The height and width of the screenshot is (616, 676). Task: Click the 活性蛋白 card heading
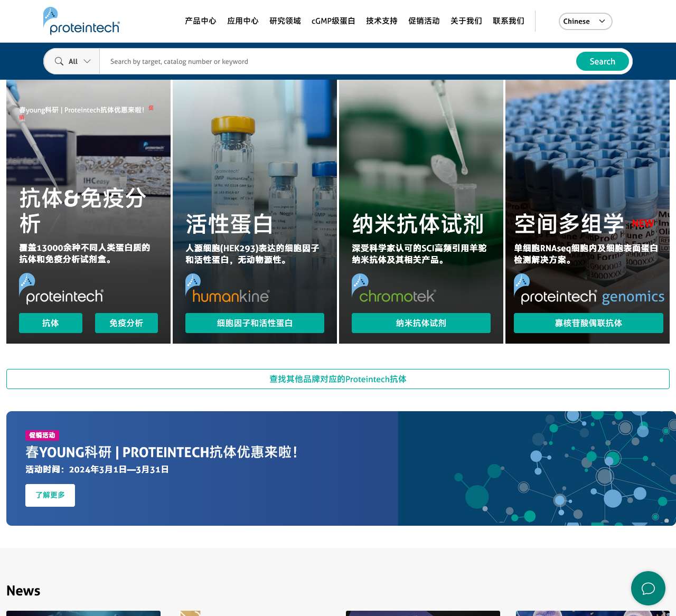229,224
